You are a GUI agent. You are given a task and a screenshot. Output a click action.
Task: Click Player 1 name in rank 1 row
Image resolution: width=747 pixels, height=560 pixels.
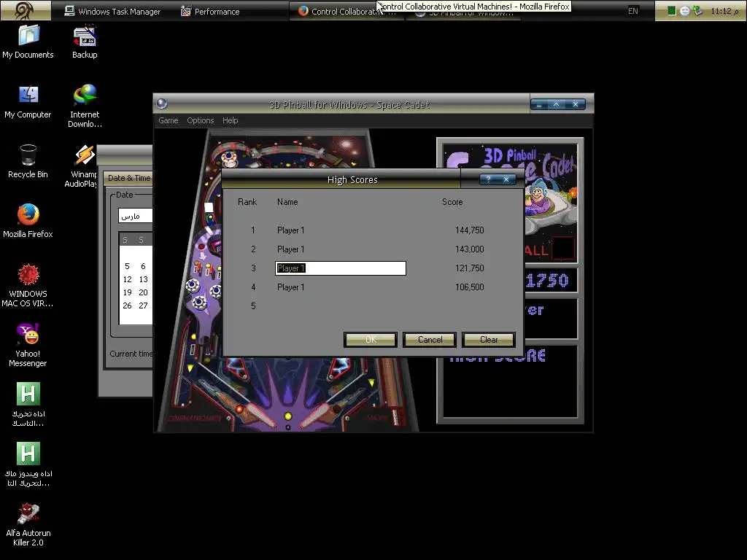point(290,230)
